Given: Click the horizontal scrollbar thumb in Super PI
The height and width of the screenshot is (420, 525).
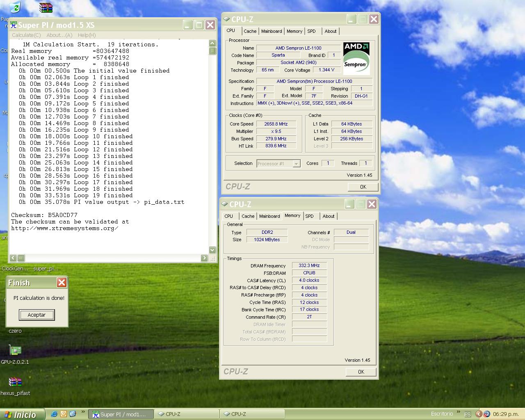Looking at the screenshot, I should pos(21,258).
